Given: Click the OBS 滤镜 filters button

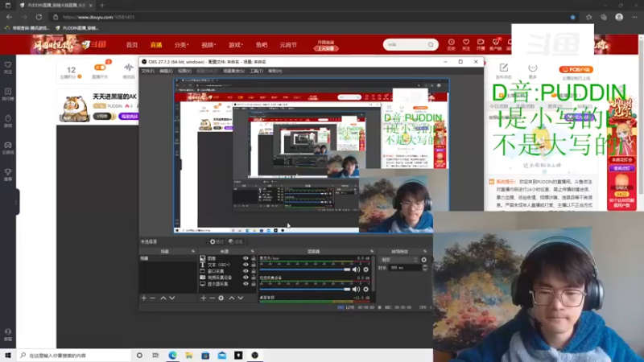Looking at the screenshot, I should (x=236, y=242).
